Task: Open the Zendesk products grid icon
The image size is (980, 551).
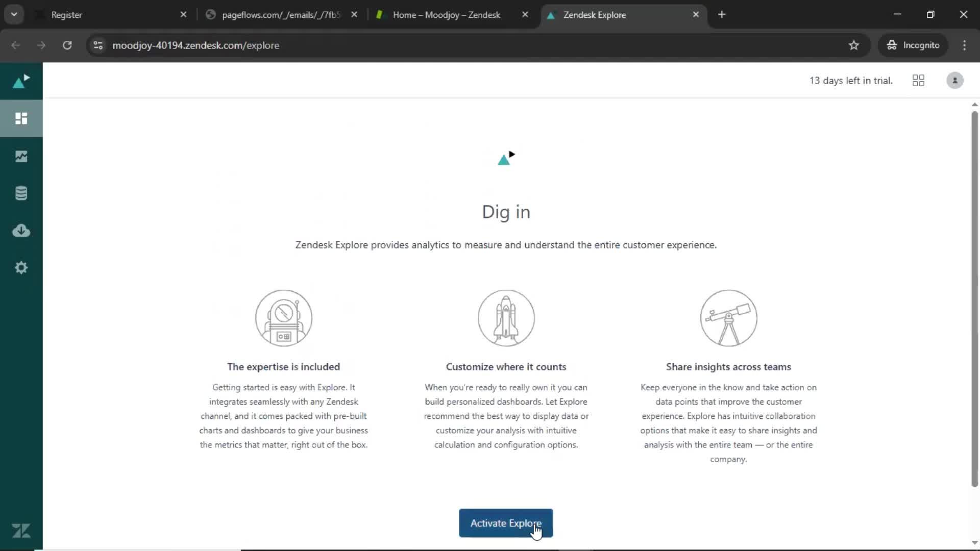Action: 918,81
